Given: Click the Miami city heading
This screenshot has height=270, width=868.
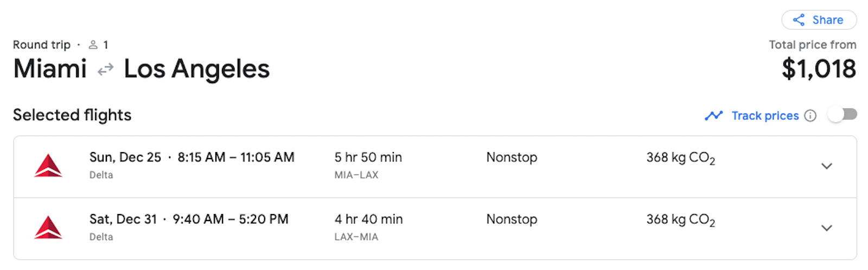Looking at the screenshot, I should pos(50,69).
